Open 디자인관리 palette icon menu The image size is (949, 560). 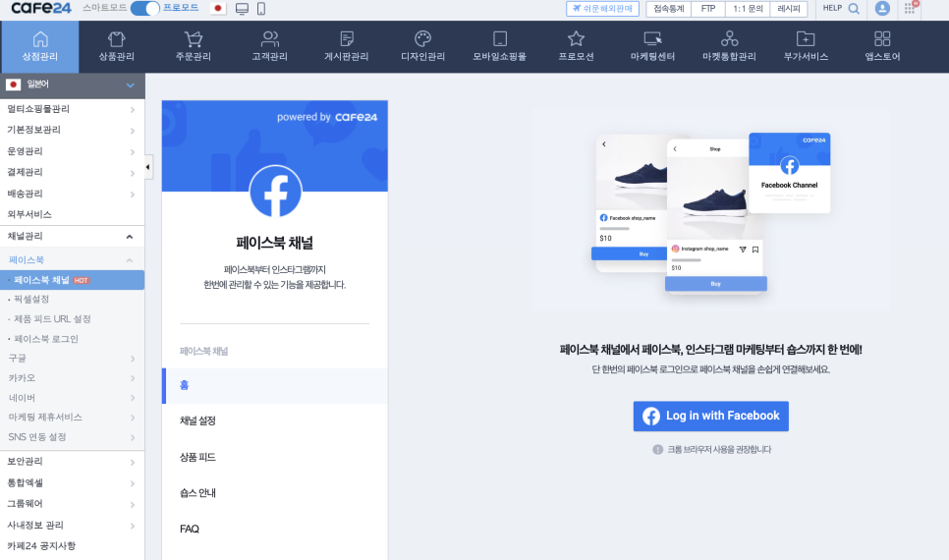click(x=422, y=46)
